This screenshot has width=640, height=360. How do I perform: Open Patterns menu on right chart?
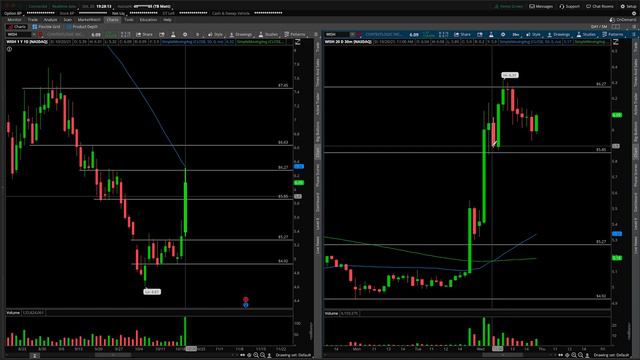pos(613,35)
